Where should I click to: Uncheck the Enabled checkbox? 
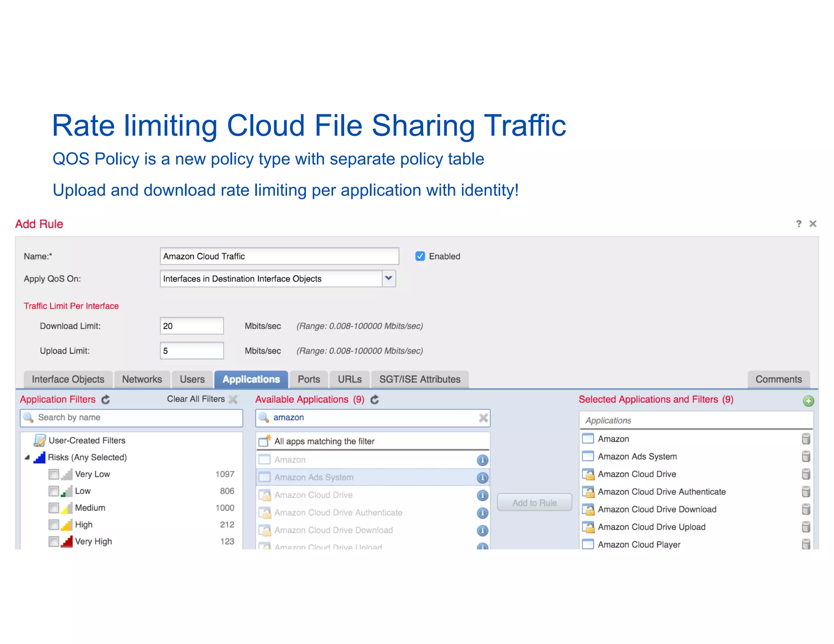pyautogui.click(x=420, y=256)
